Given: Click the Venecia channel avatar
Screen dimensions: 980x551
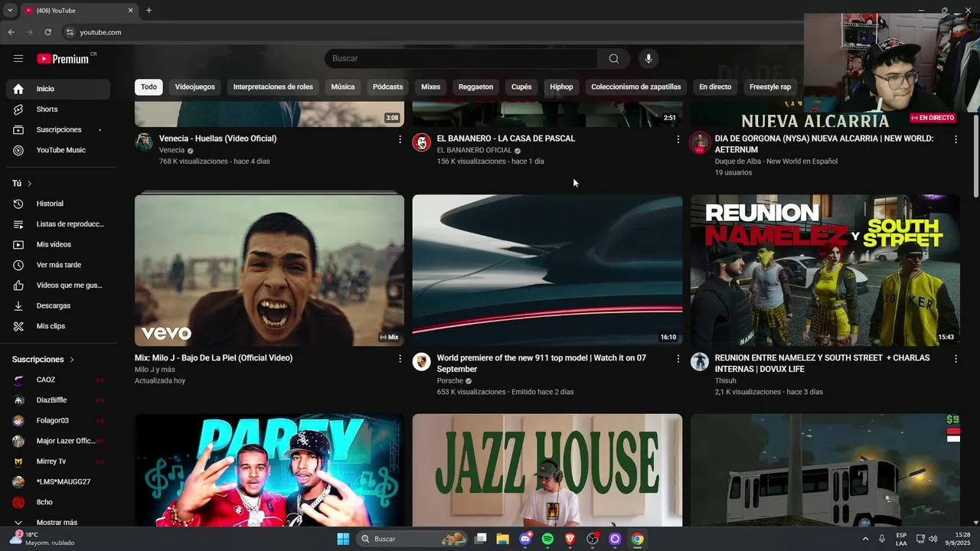Looking at the screenshot, I should coord(144,142).
